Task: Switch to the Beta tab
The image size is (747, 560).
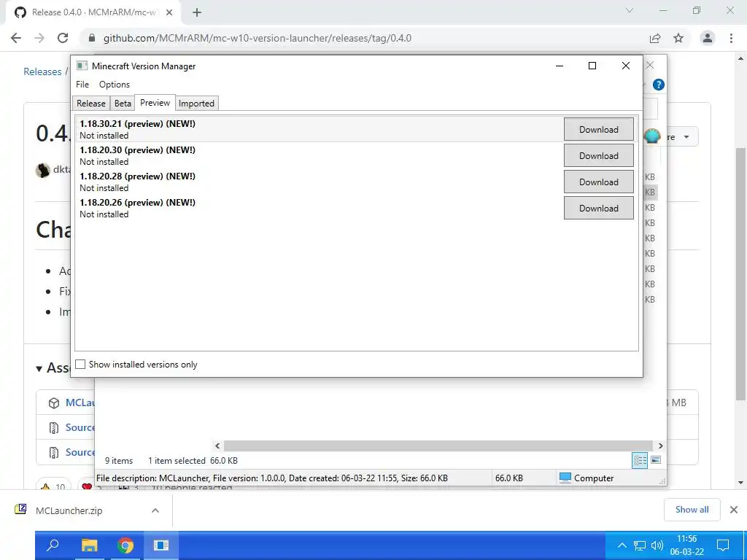Action: click(x=123, y=104)
